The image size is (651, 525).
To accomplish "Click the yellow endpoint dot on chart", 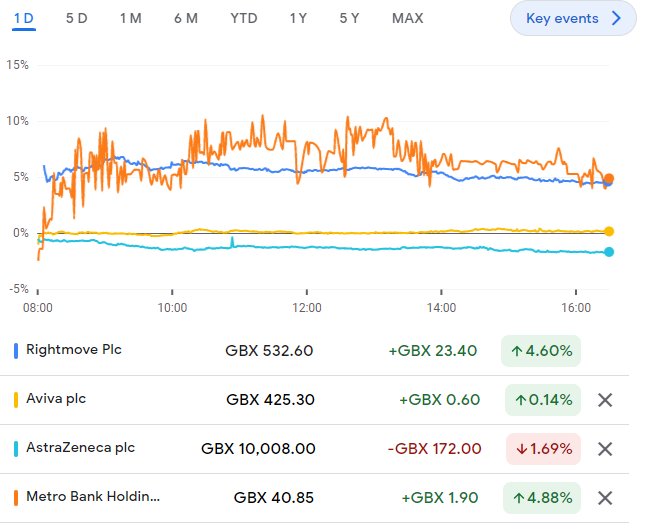I will pos(609,232).
